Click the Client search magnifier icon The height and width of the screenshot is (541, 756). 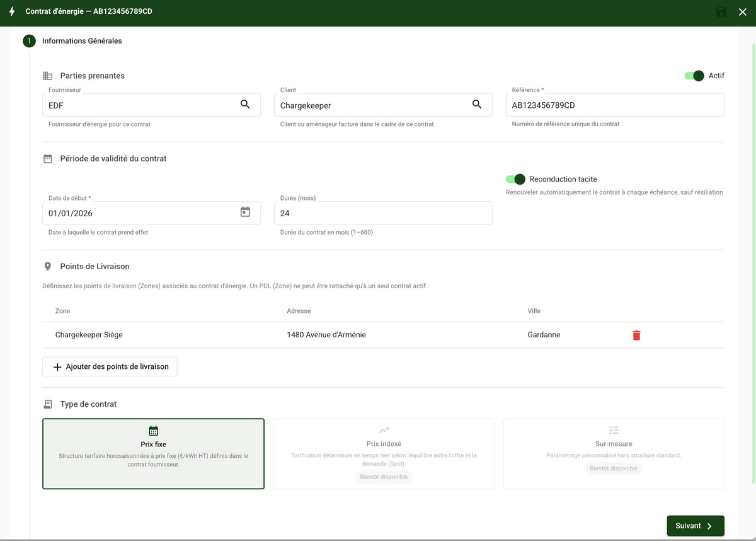477,105
